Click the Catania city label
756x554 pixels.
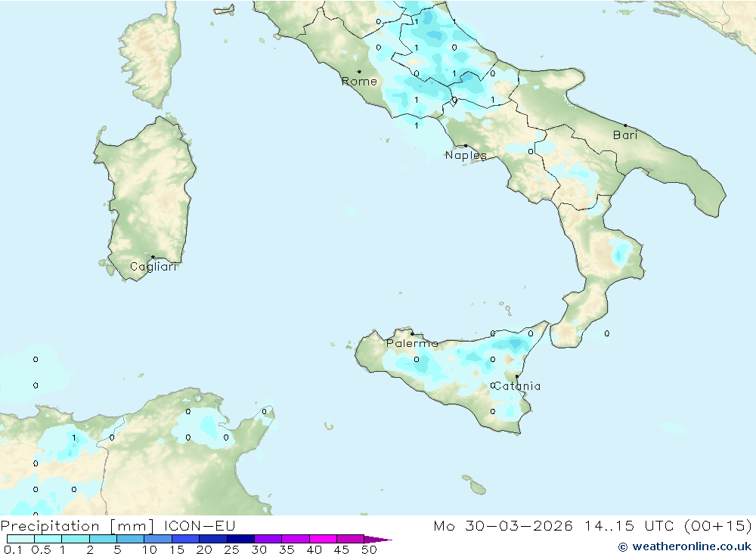click(517, 386)
